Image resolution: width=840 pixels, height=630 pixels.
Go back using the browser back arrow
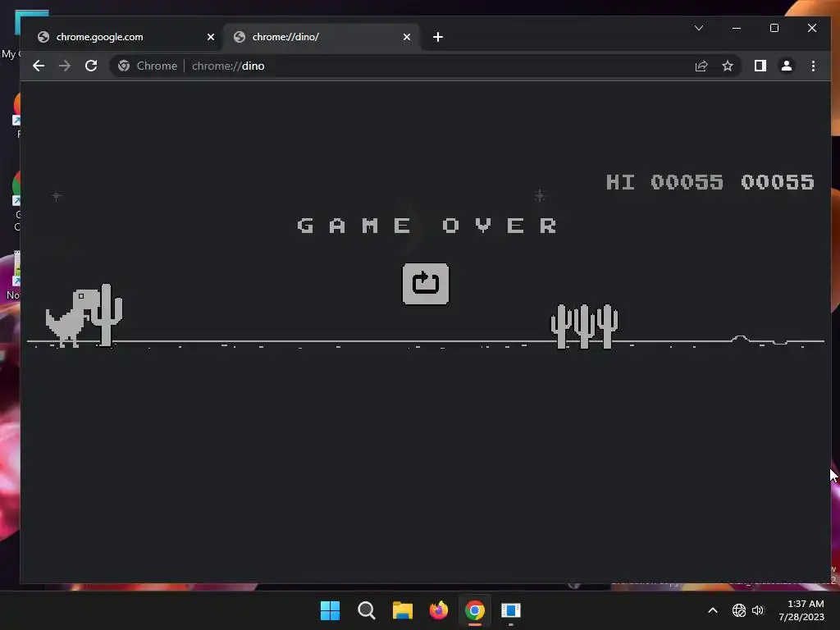[x=39, y=66]
